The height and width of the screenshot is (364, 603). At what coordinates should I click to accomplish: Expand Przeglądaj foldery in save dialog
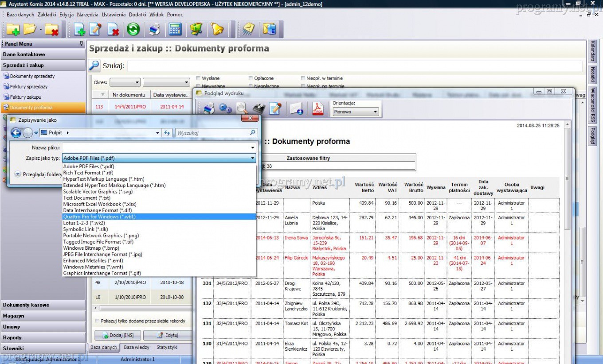click(18, 174)
